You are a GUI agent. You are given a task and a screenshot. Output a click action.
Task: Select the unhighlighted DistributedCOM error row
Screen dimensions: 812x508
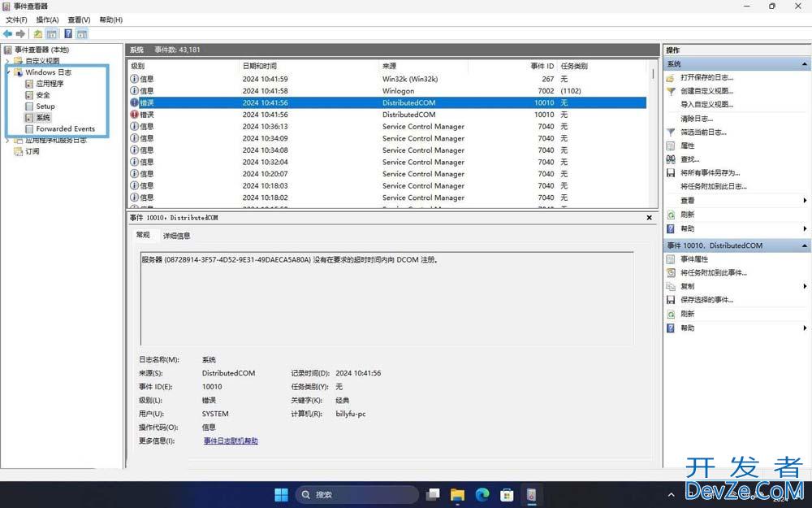point(387,115)
